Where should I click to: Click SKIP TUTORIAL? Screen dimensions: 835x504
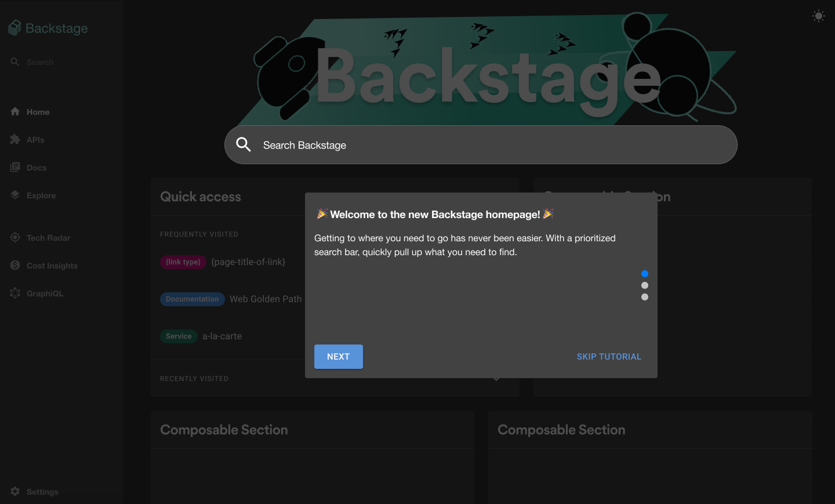(609, 357)
